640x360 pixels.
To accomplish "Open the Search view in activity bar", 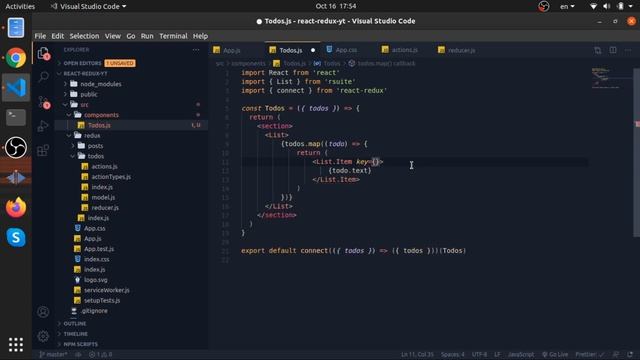I will click(43, 76).
